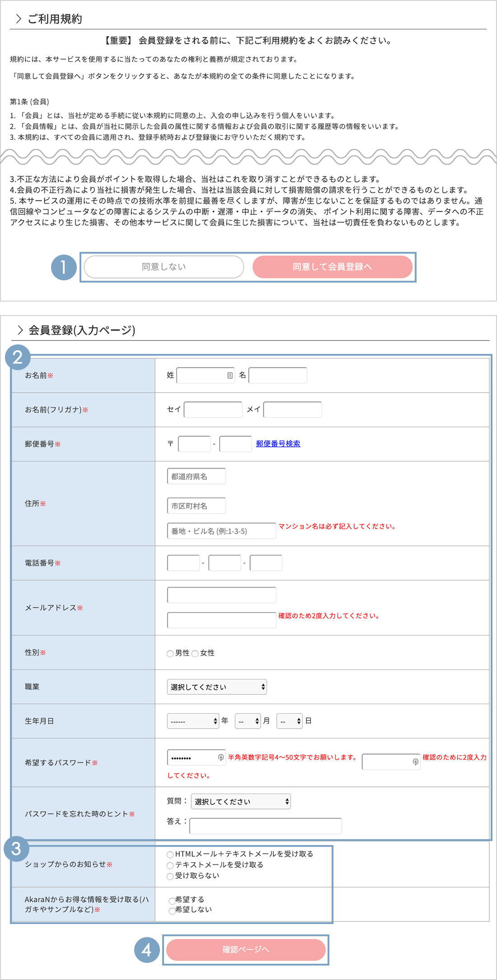Choose テキストメールを受け取る option
This screenshot has height=980, width=497.
click(170, 865)
